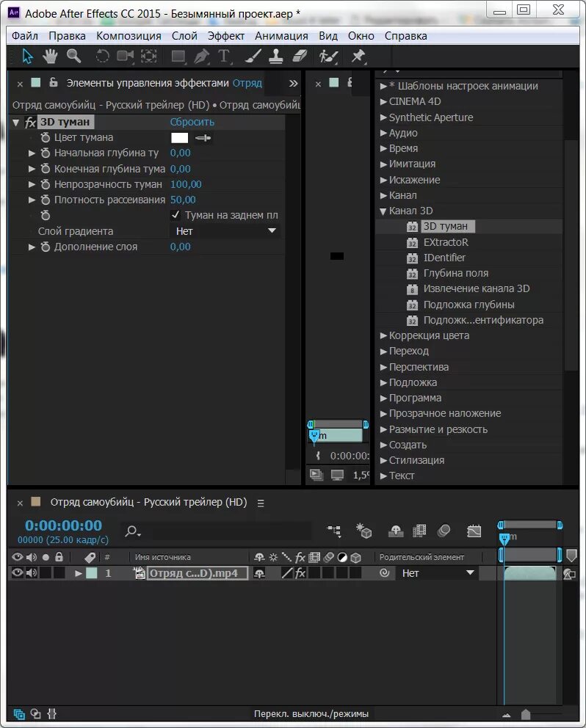The image size is (586, 728).
Task: Toggle the Fog on background checkbox
Action: pyautogui.click(x=176, y=215)
